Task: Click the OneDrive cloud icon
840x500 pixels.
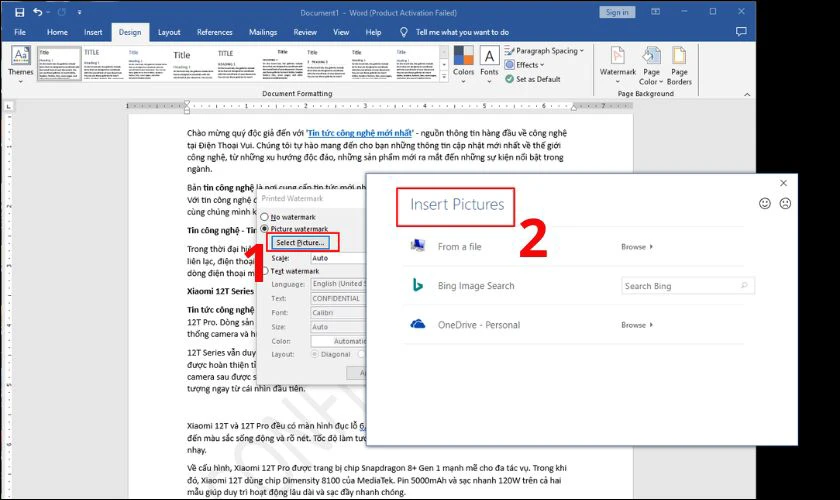Action: pos(418,324)
